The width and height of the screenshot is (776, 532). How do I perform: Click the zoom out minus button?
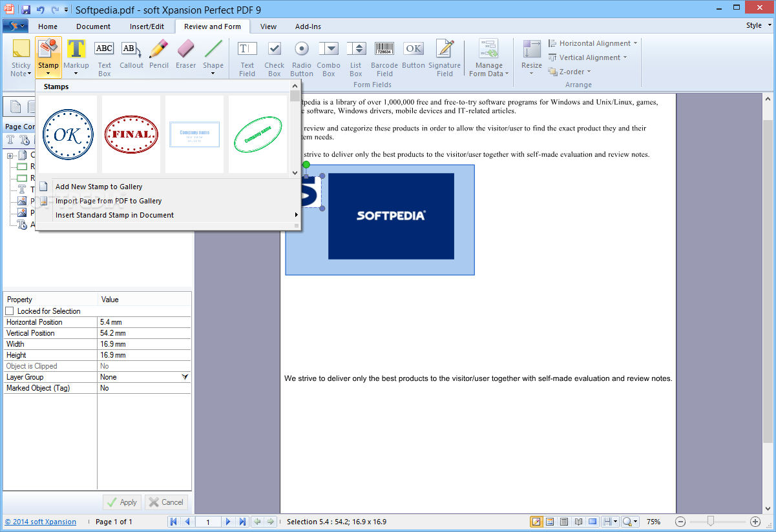pos(680,522)
